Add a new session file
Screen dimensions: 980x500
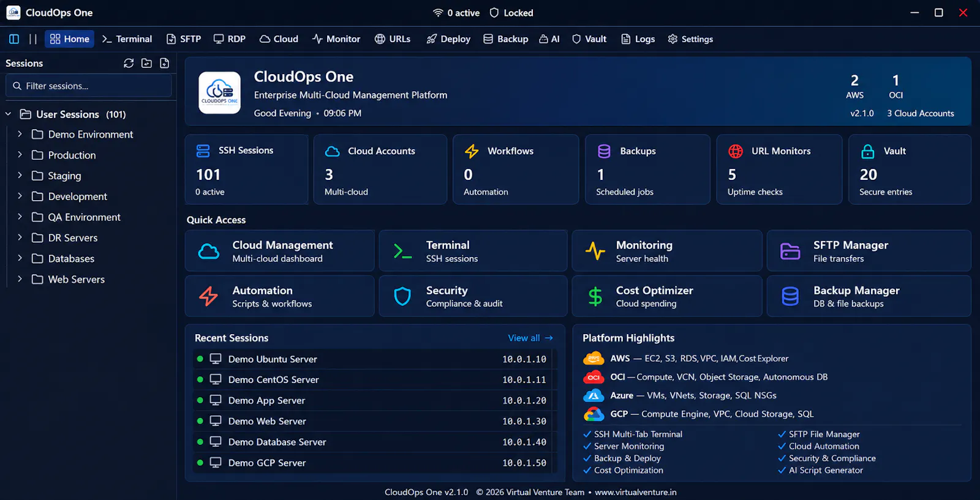164,63
